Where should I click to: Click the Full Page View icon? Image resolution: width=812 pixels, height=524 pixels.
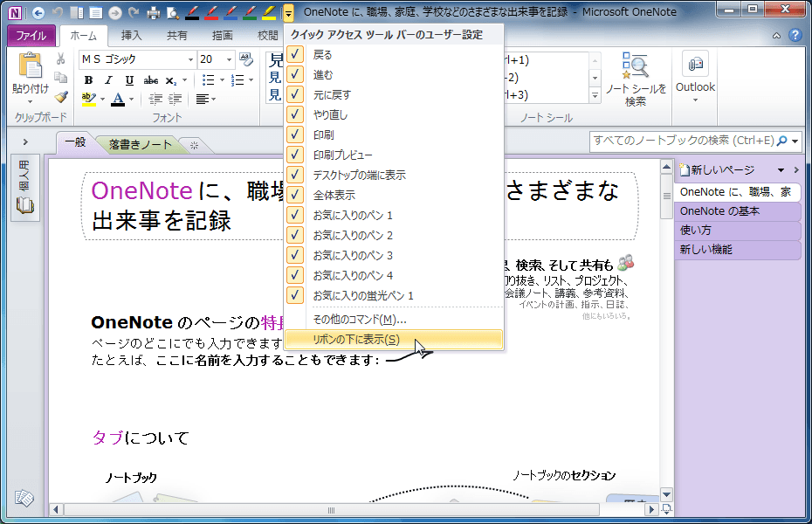96,12
